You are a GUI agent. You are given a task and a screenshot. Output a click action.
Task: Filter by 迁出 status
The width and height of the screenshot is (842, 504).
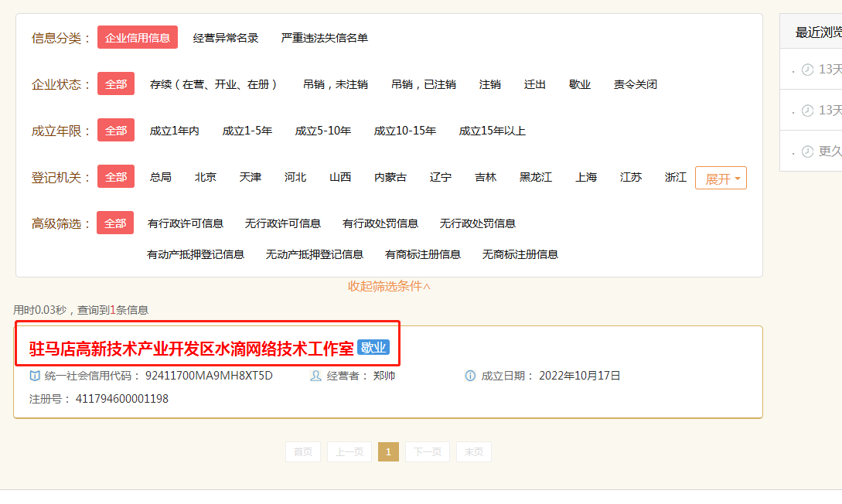point(535,84)
